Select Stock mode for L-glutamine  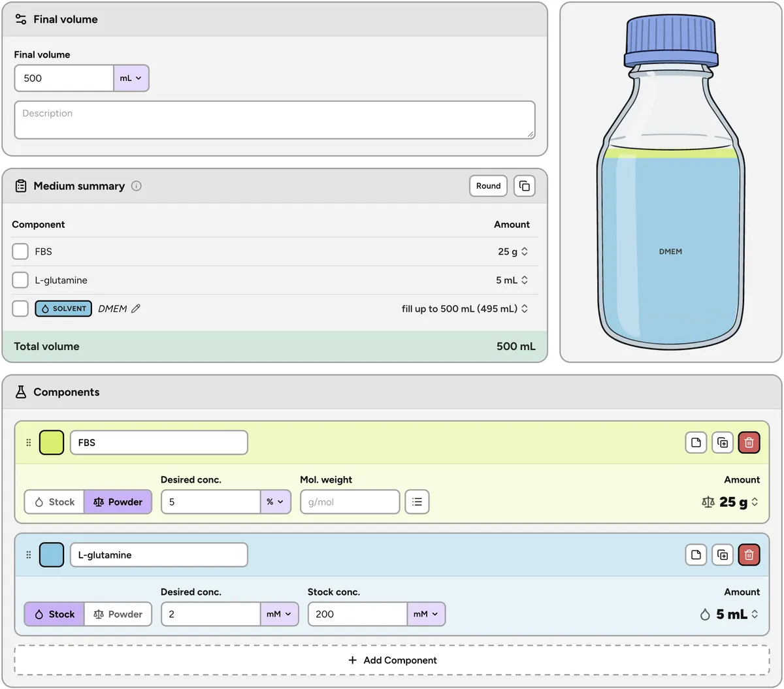tap(55, 615)
